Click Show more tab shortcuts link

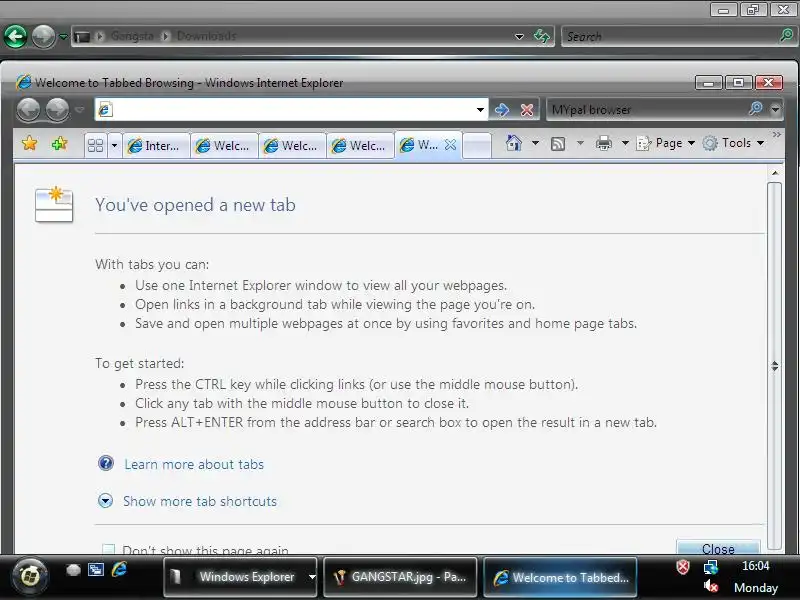[199, 501]
